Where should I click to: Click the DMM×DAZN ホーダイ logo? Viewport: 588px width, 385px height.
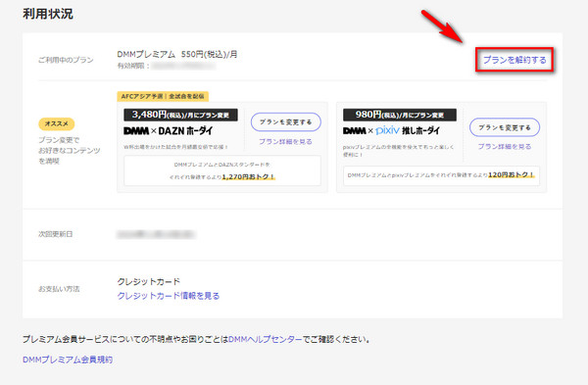(x=169, y=131)
